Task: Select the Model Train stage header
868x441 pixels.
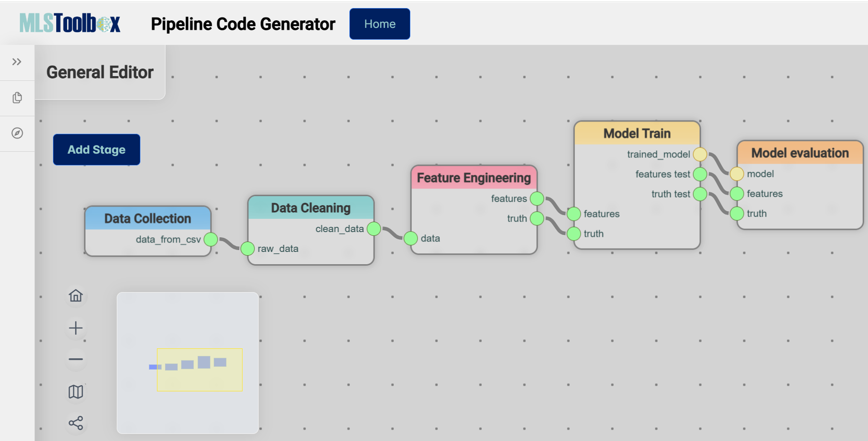Action: (637, 133)
